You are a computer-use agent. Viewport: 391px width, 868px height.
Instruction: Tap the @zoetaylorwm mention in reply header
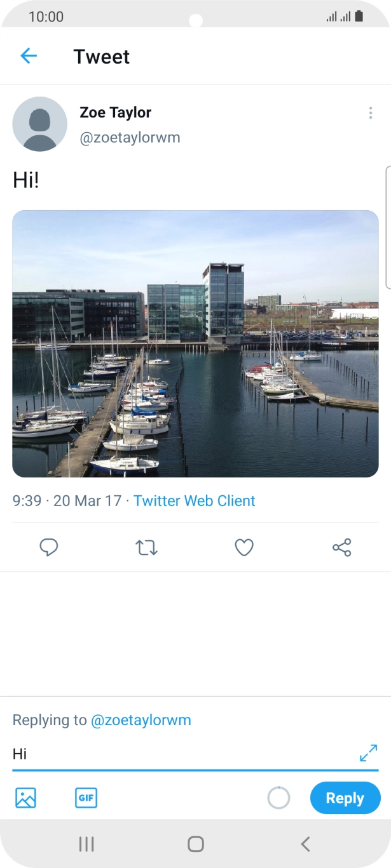point(141,720)
